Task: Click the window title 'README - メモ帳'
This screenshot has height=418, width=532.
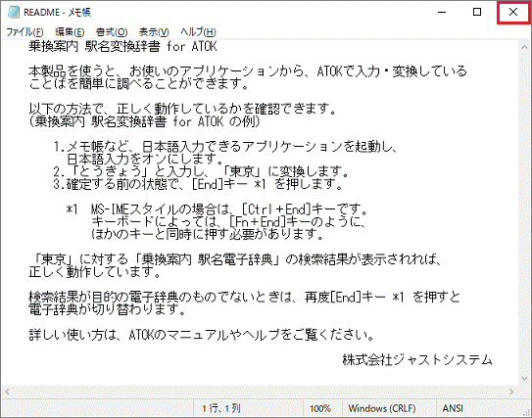Action: point(57,13)
